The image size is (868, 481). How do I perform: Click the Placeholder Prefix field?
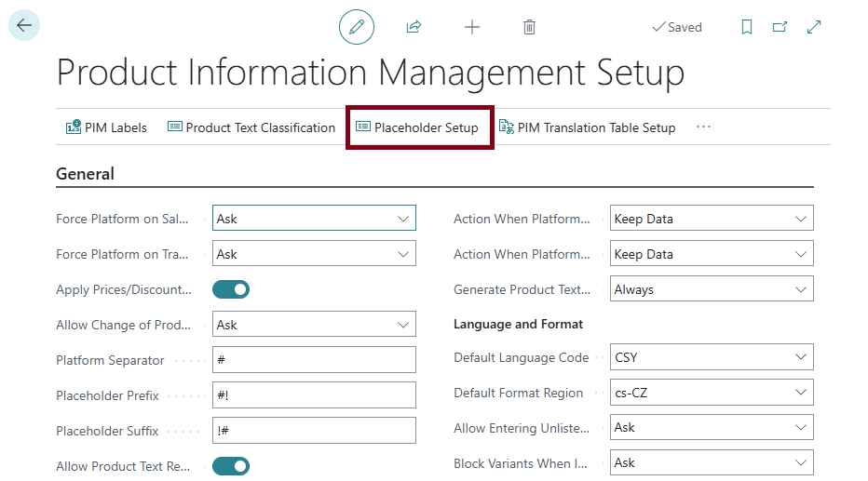pos(314,395)
